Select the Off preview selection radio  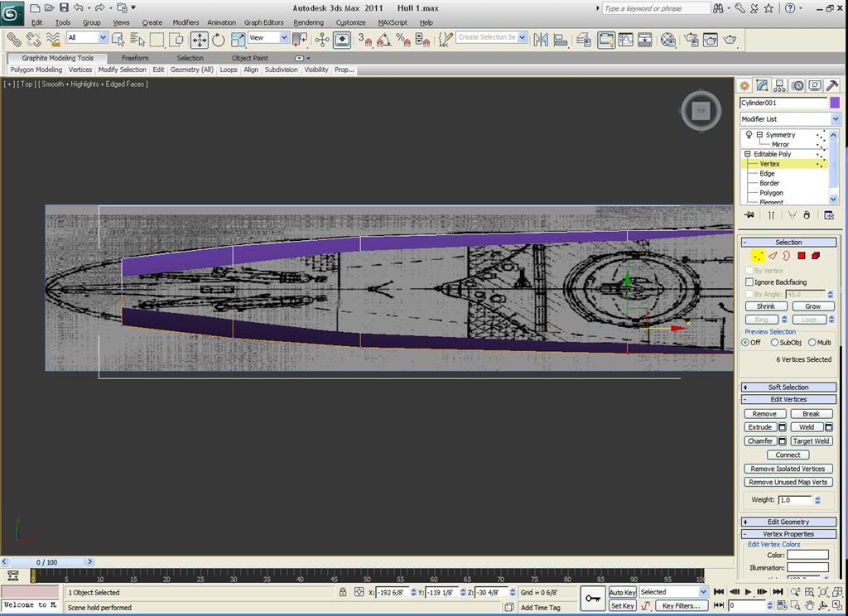tap(745, 342)
